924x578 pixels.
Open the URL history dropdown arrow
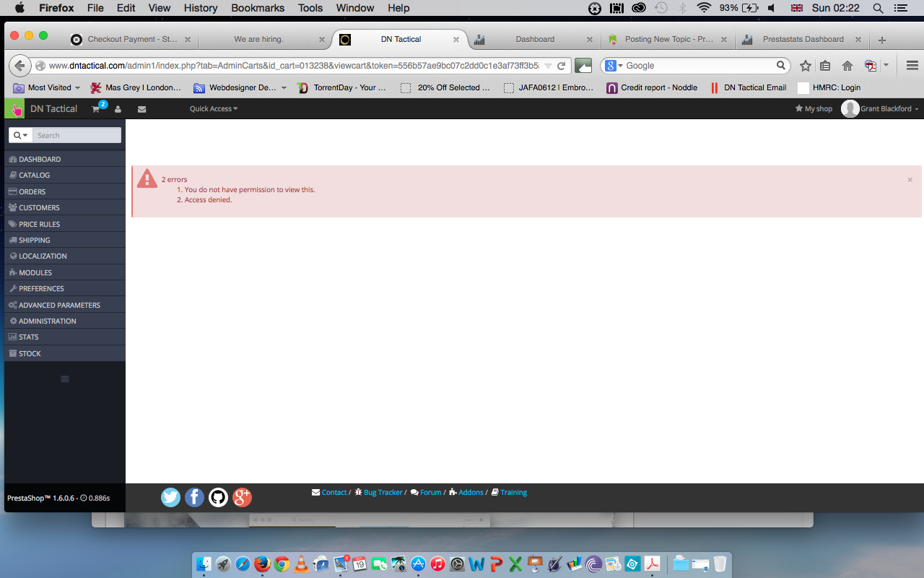pos(549,66)
